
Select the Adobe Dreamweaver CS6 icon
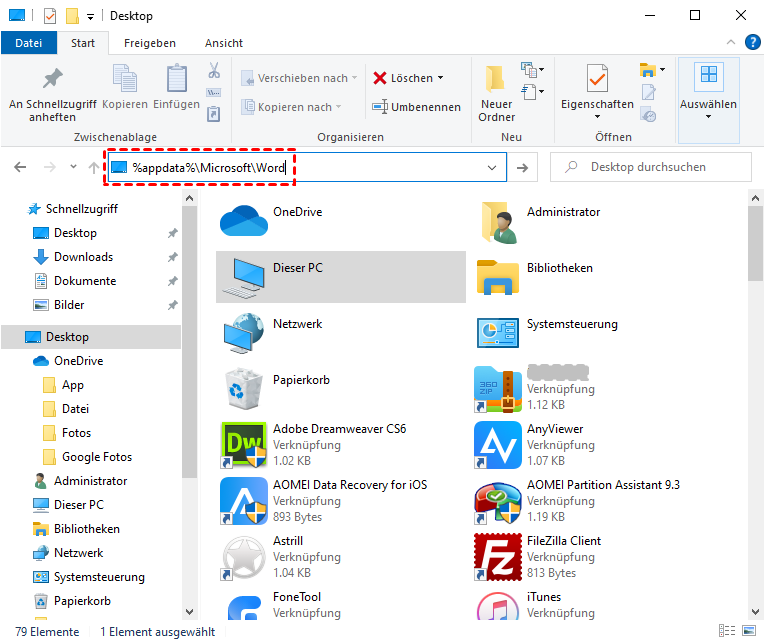tap(243, 445)
